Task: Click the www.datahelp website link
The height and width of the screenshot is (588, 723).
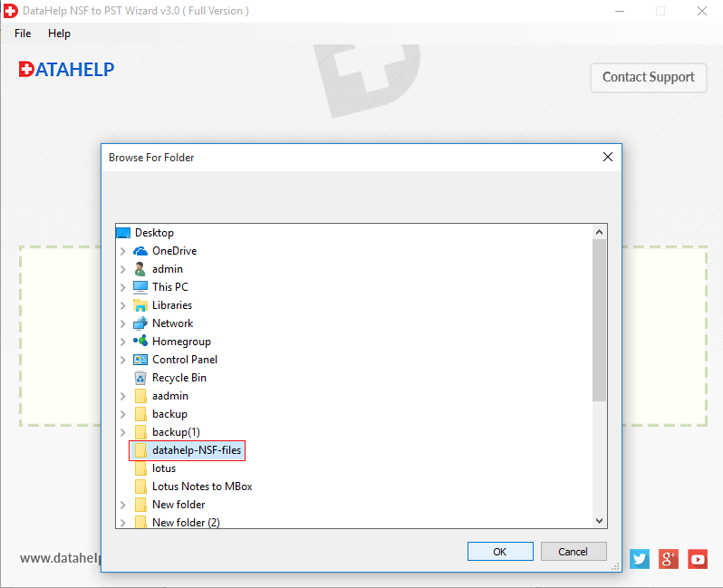Action: coord(61,558)
